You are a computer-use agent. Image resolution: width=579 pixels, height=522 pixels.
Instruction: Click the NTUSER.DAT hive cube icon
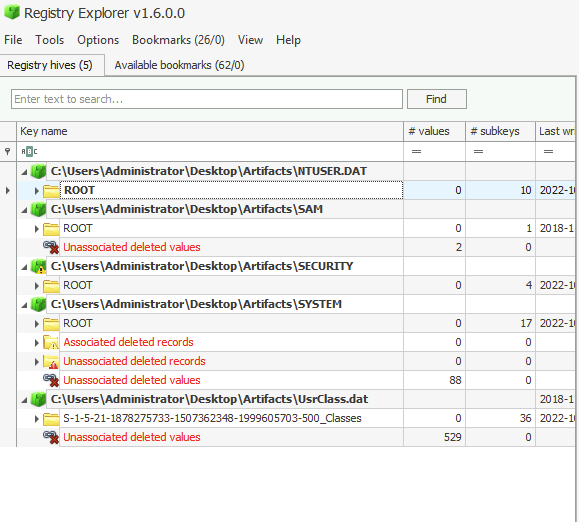pos(38,171)
